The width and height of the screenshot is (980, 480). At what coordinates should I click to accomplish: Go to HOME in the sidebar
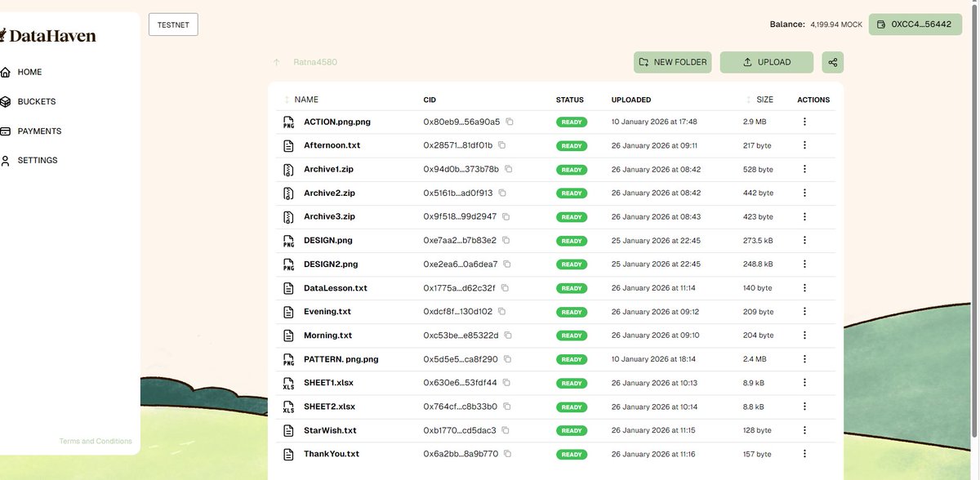(x=21, y=72)
